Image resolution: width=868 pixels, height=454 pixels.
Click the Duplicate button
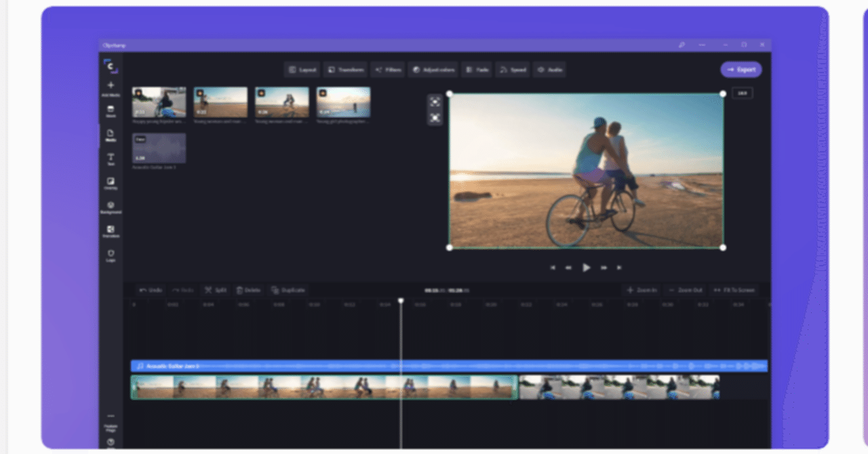coord(288,290)
